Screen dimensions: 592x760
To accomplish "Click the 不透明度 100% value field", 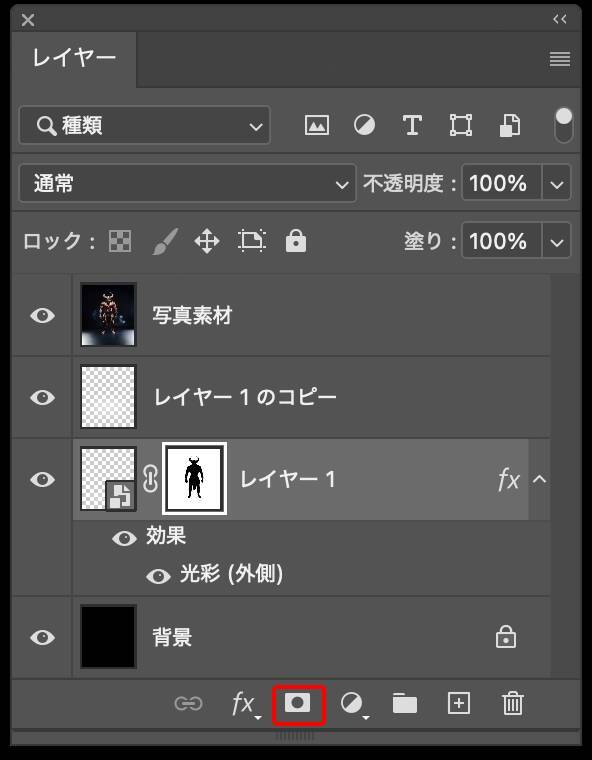I will [x=501, y=183].
